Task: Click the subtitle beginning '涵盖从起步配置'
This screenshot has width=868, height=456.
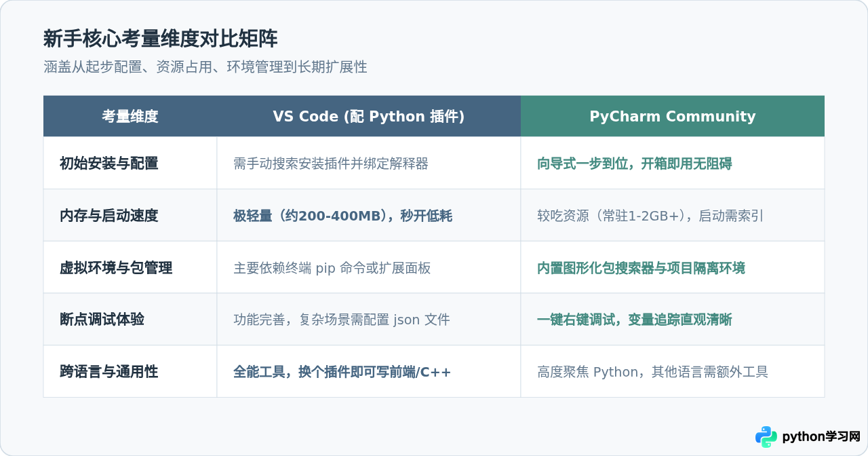Action: [x=205, y=67]
